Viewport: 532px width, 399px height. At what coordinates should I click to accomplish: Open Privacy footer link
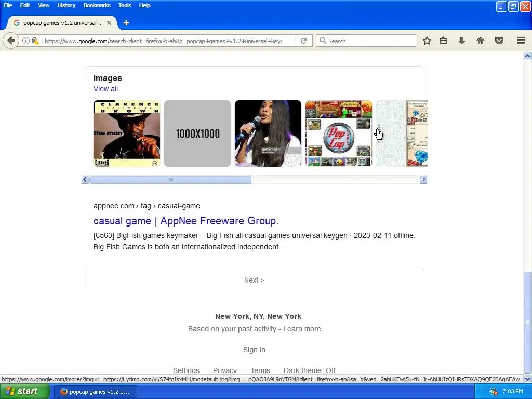point(224,370)
